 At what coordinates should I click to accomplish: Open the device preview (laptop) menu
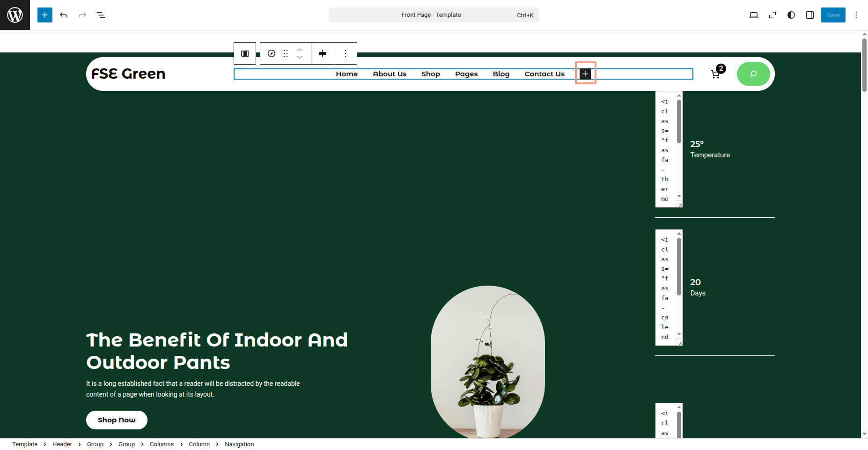(754, 15)
